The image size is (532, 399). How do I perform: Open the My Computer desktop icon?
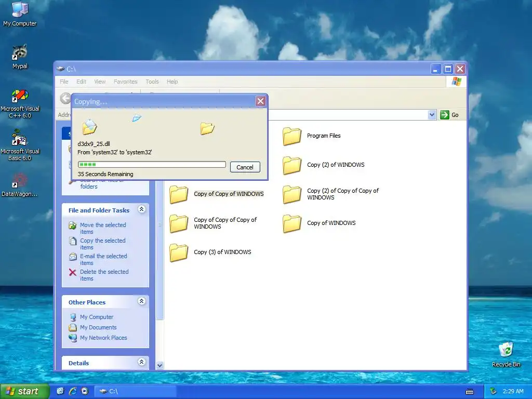click(x=20, y=14)
